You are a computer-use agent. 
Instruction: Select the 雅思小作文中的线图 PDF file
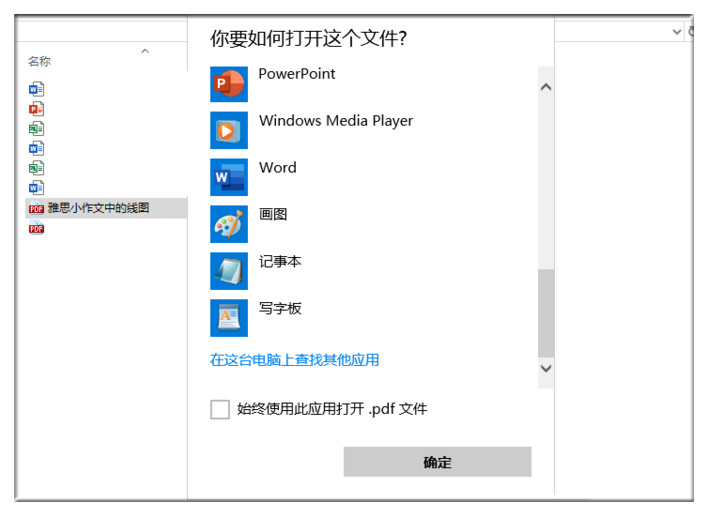coord(106,208)
